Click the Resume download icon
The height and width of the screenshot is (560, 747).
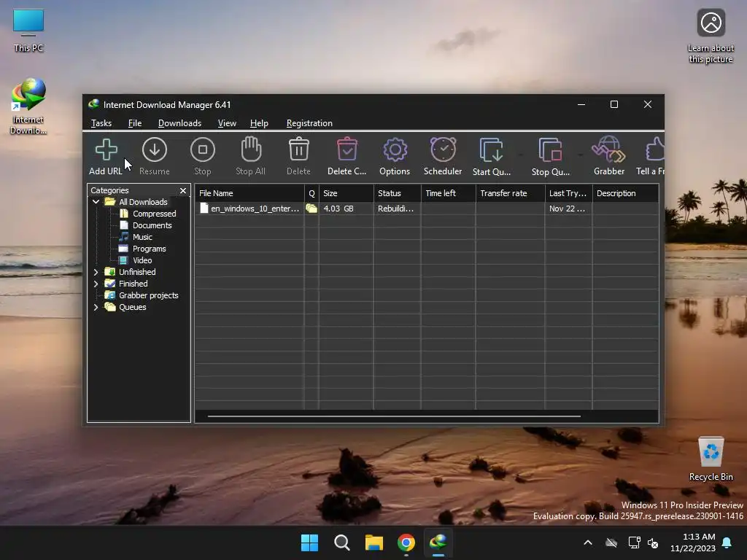pyautogui.click(x=155, y=150)
